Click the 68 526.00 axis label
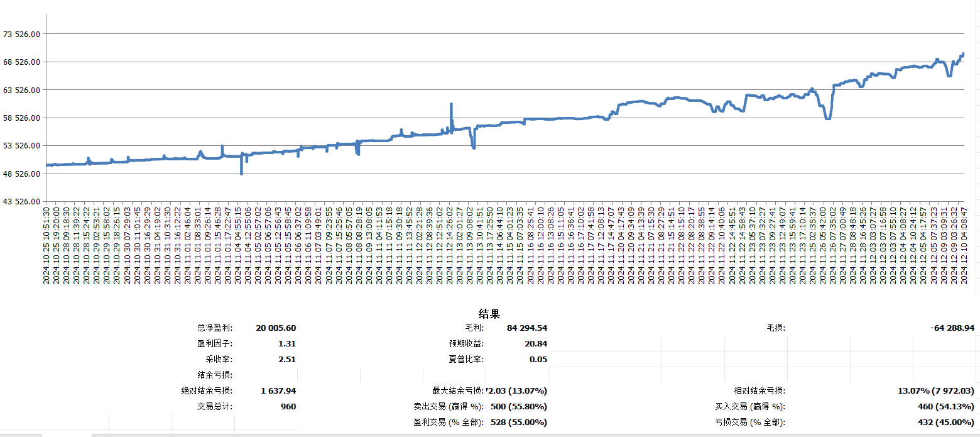The image size is (980, 437). (x=21, y=62)
